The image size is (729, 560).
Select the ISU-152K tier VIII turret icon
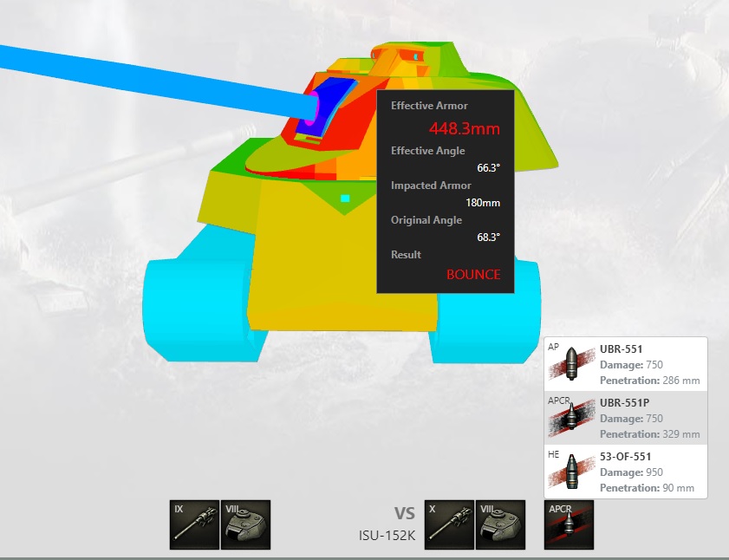pyautogui.click(x=500, y=524)
